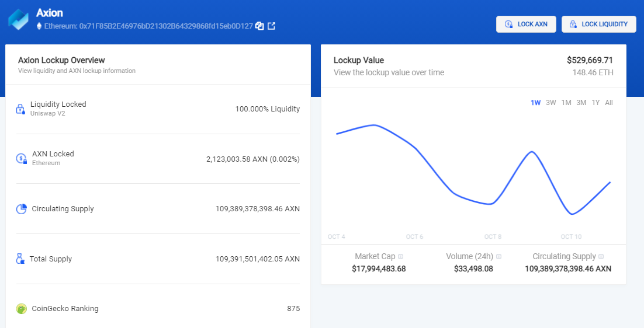Viewport: 644px width, 328px height.
Task: Click the OCT 10 axis label
Action: 572,236
